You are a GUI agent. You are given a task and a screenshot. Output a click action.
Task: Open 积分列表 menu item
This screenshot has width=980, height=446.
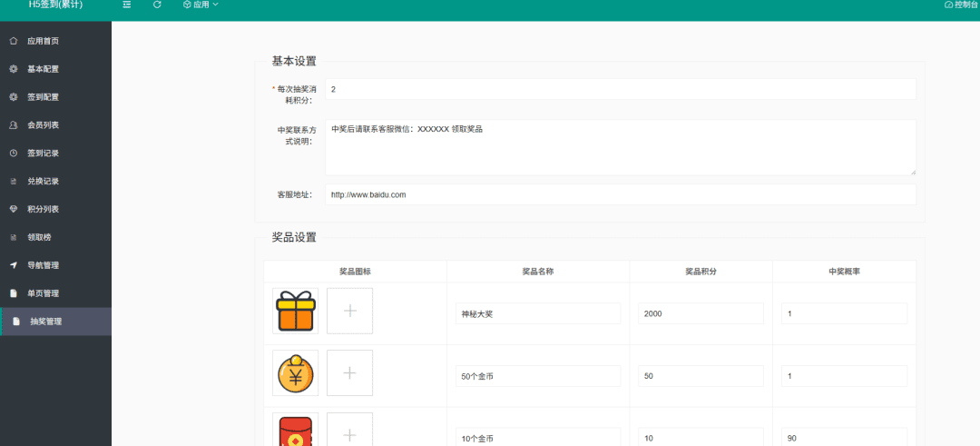coord(55,210)
